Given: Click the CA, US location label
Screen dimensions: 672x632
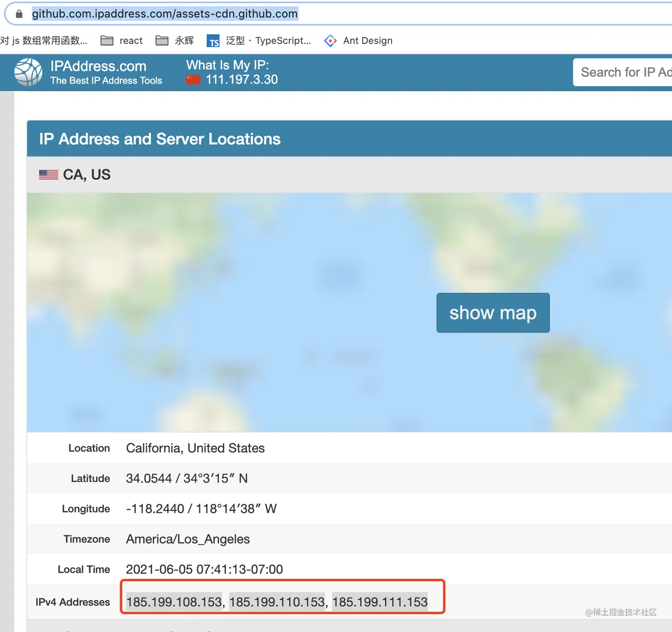Looking at the screenshot, I should click(87, 175).
